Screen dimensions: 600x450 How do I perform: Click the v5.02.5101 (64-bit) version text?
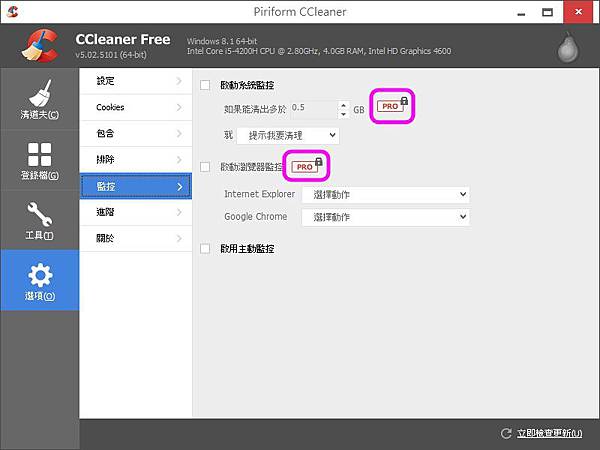pyautogui.click(x=111, y=55)
